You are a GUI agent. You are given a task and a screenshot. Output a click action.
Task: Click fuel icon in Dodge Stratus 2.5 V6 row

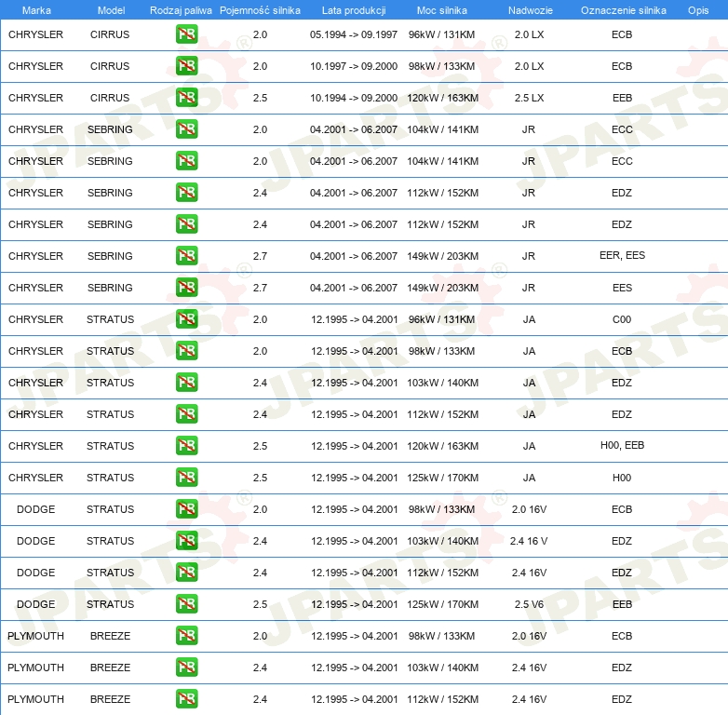coord(186,604)
